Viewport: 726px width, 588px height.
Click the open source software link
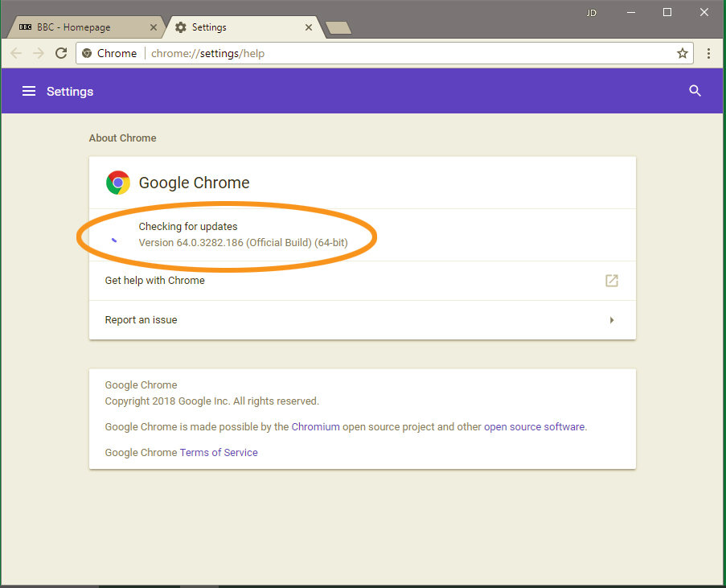pyautogui.click(x=534, y=426)
